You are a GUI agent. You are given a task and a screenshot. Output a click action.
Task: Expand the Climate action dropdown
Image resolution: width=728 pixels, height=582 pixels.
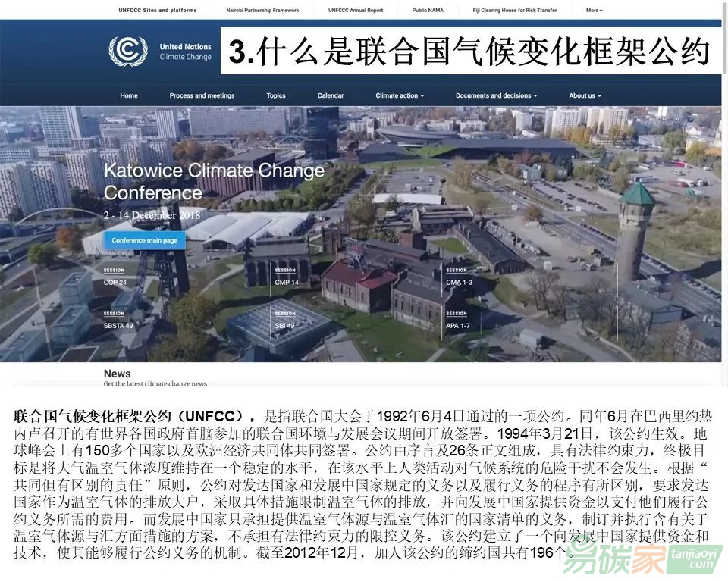click(400, 95)
